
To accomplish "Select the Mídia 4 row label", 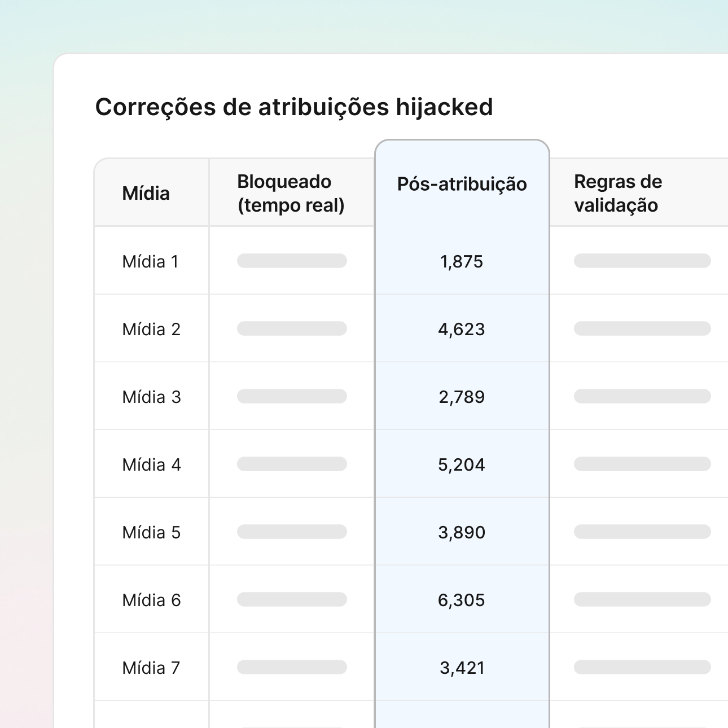I will 151,465.
